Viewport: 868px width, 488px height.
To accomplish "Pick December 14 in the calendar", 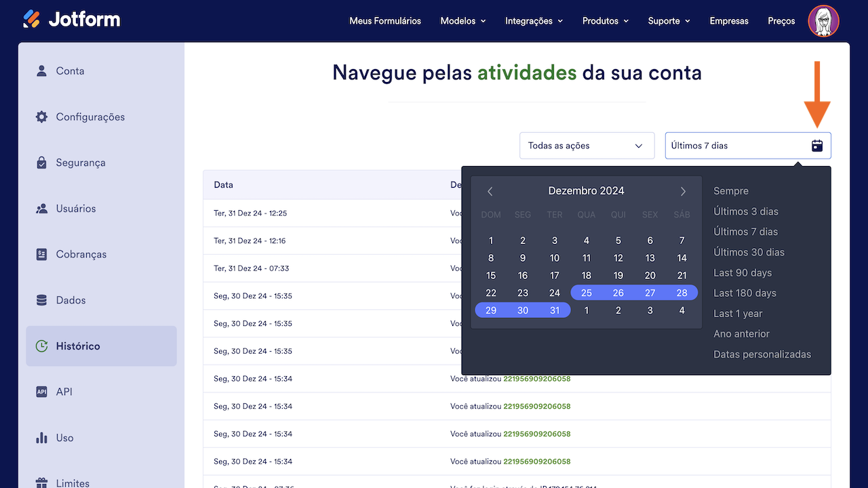I will 682,258.
